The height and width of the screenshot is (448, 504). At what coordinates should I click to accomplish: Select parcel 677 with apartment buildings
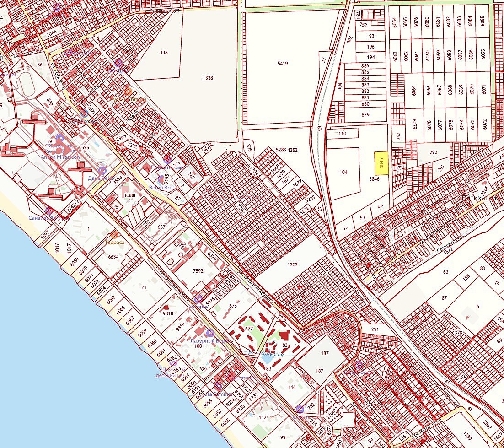(x=249, y=329)
